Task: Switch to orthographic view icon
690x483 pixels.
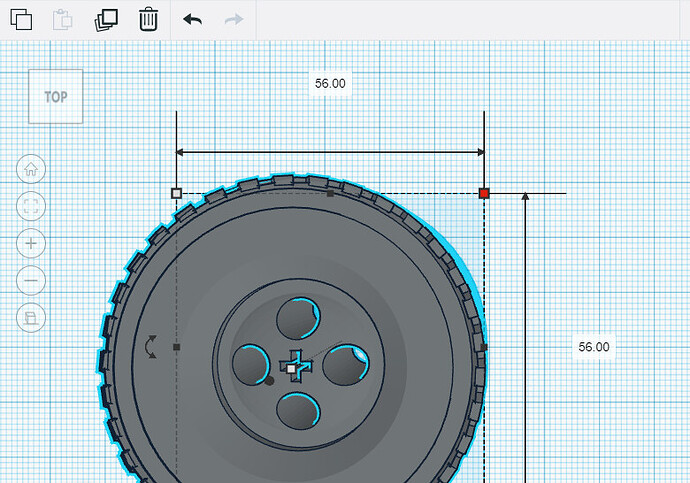Action: coord(31,318)
